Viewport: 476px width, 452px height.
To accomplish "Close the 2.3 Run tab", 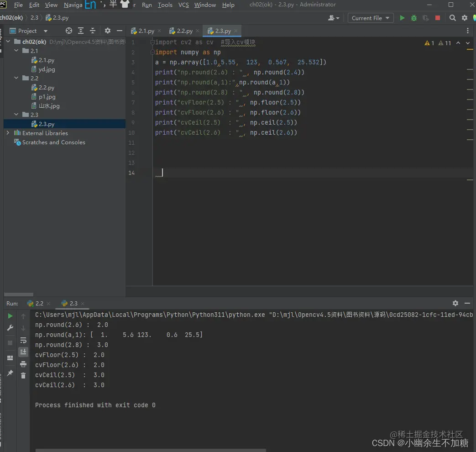I will (83, 303).
